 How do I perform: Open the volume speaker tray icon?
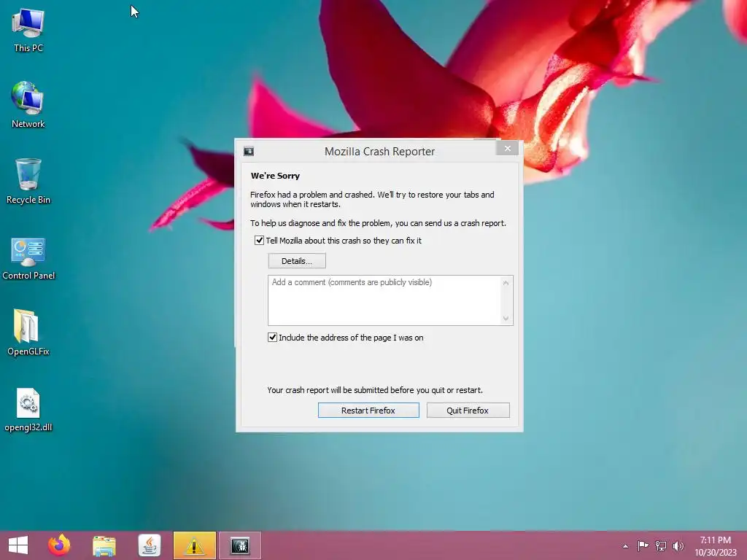(x=678, y=545)
